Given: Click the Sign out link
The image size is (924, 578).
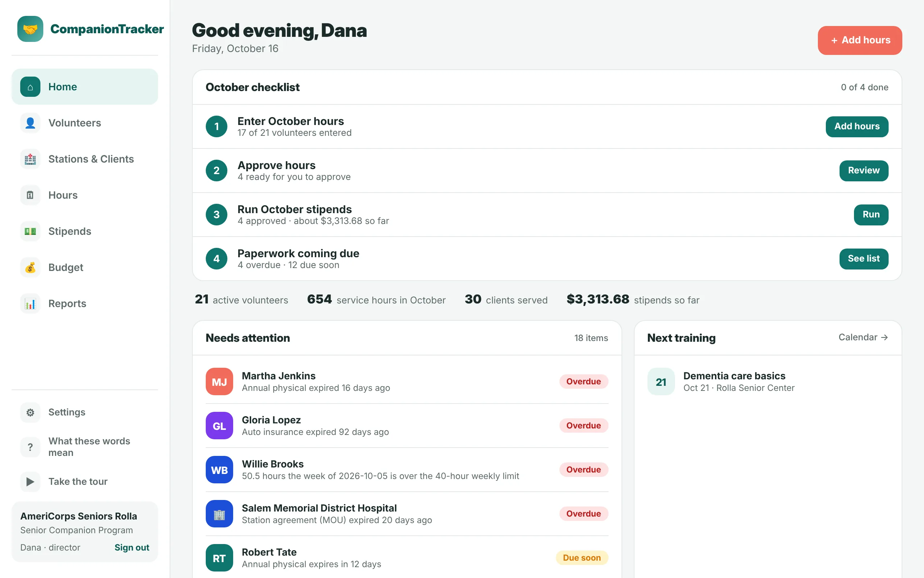Looking at the screenshot, I should click(x=132, y=547).
